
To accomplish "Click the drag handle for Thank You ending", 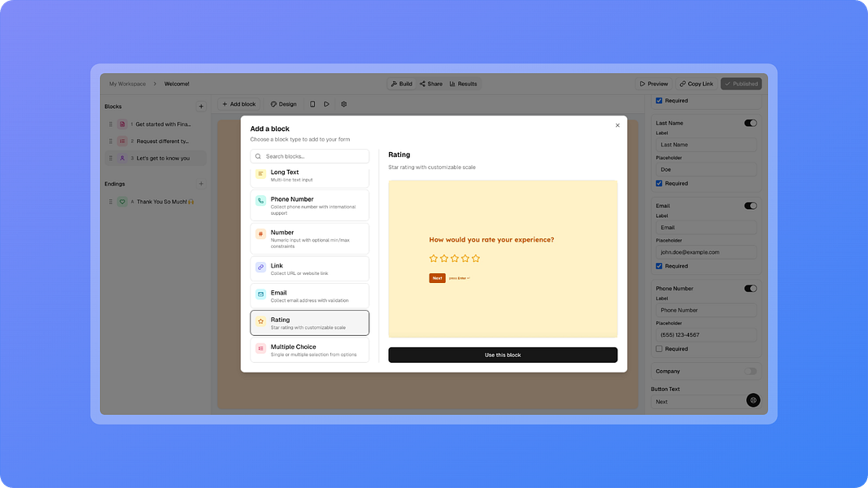I will pos(111,202).
